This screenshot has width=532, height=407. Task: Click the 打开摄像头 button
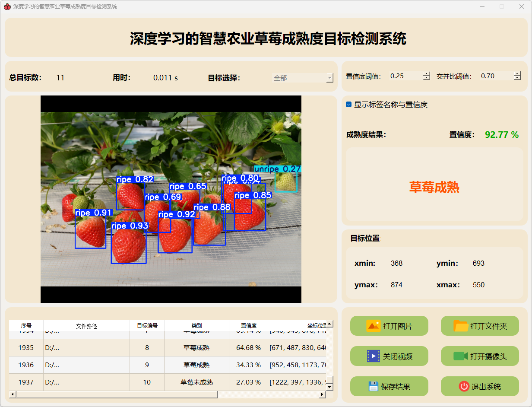click(x=480, y=356)
